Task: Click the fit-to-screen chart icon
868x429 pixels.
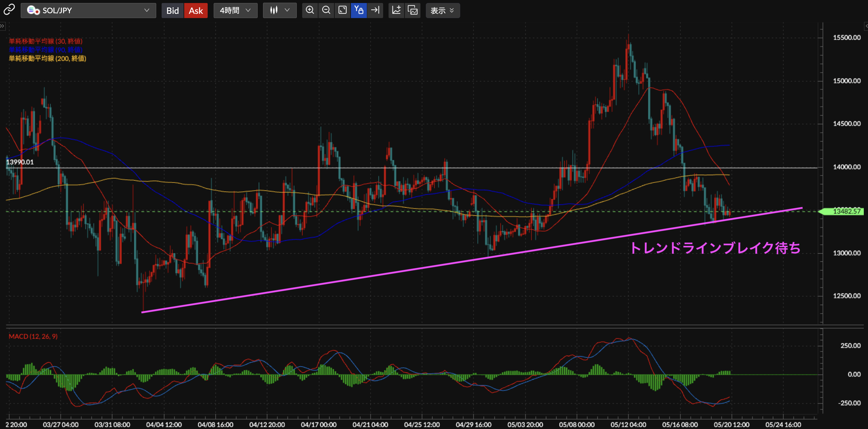Action: click(x=342, y=11)
